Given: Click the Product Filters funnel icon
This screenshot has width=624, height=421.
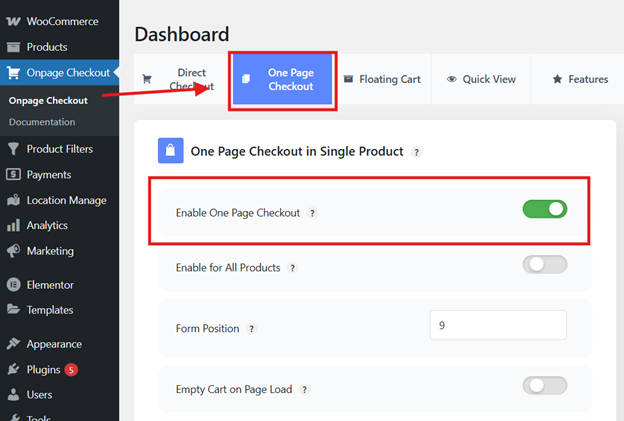Looking at the screenshot, I should (13, 149).
